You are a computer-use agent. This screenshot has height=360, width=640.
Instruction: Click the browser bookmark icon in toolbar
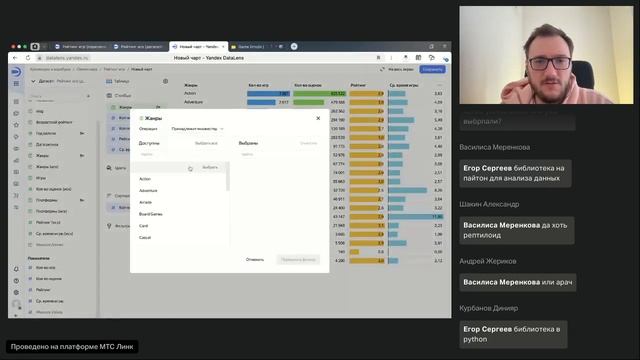click(x=378, y=58)
